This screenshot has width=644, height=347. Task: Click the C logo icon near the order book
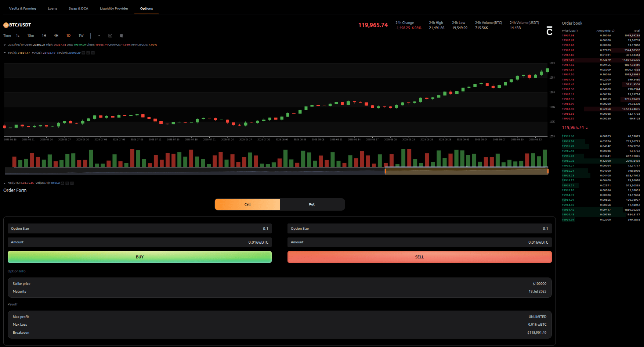(549, 31)
